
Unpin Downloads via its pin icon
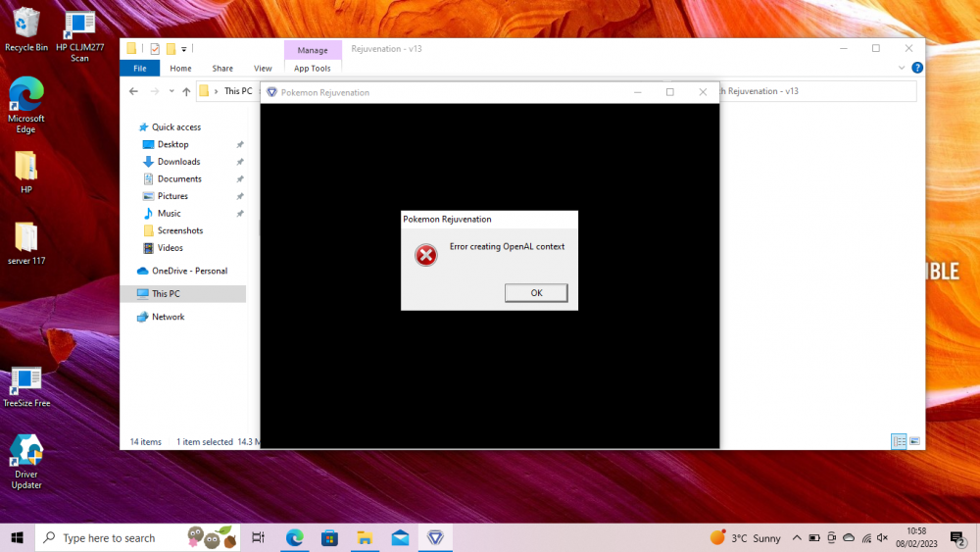(239, 162)
